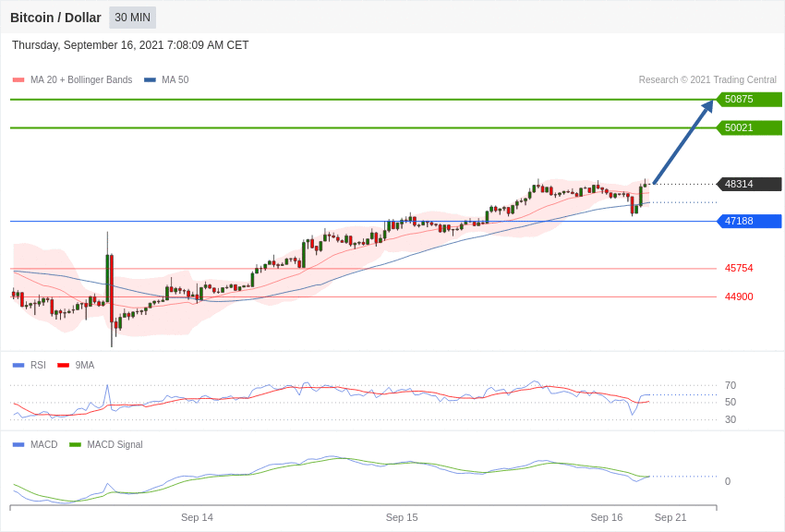
Task: Select the Sep 15 date on the time axis
Action: point(402,517)
